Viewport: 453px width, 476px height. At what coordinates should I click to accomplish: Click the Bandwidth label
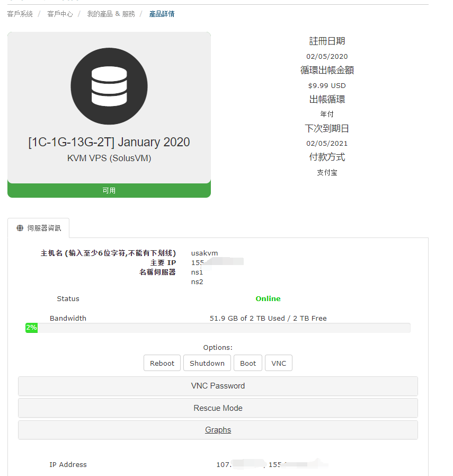[68, 318]
